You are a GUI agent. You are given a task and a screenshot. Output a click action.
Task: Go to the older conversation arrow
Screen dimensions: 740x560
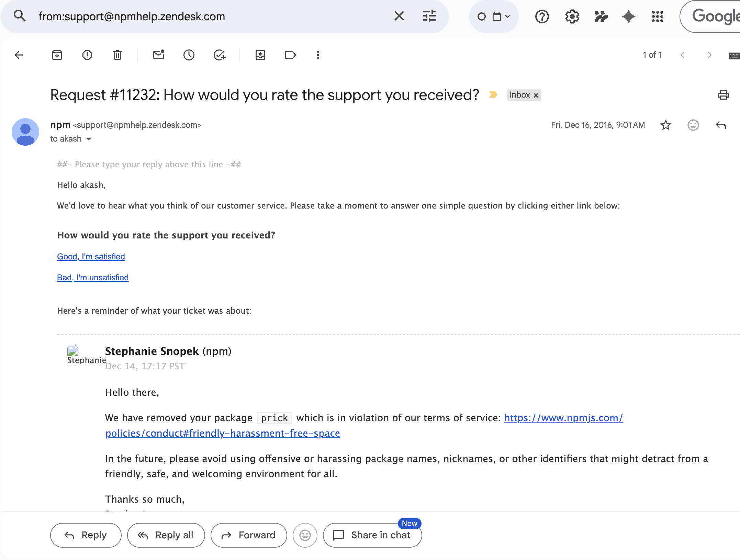click(709, 55)
